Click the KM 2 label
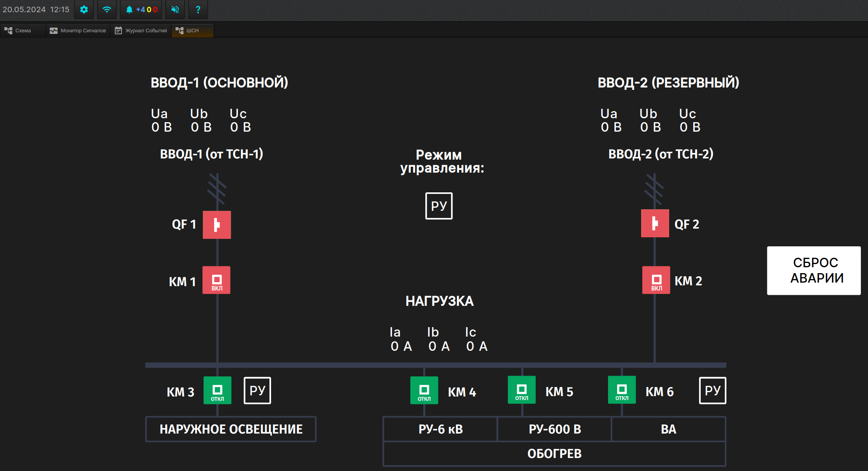 pyautogui.click(x=688, y=281)
